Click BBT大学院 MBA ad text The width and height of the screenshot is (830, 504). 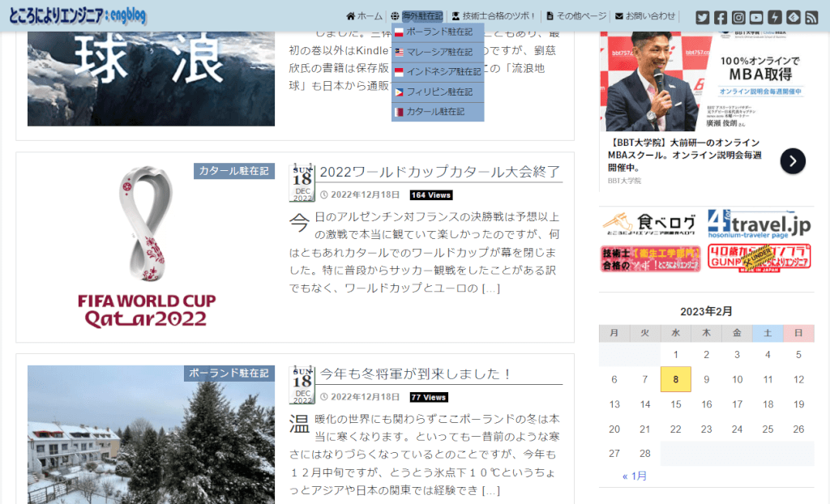click(684, 155)
